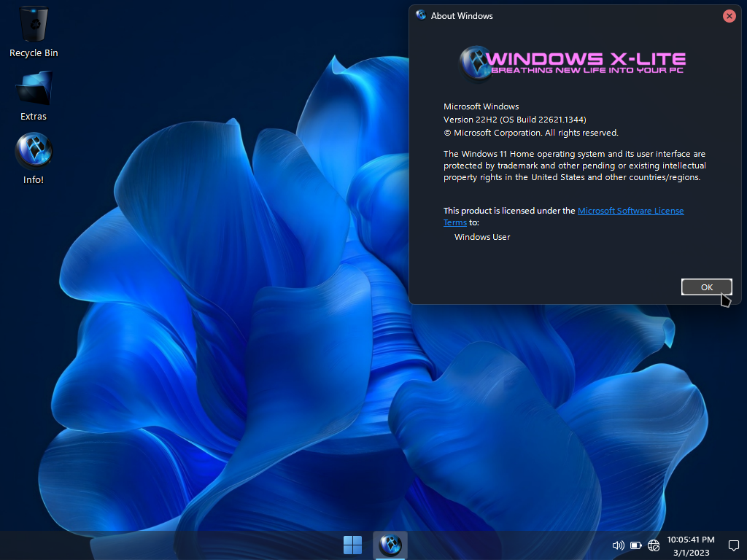Select the Info! desktop shortcut
The width and height of the screenshot is (747, 560).
point(34,158)
